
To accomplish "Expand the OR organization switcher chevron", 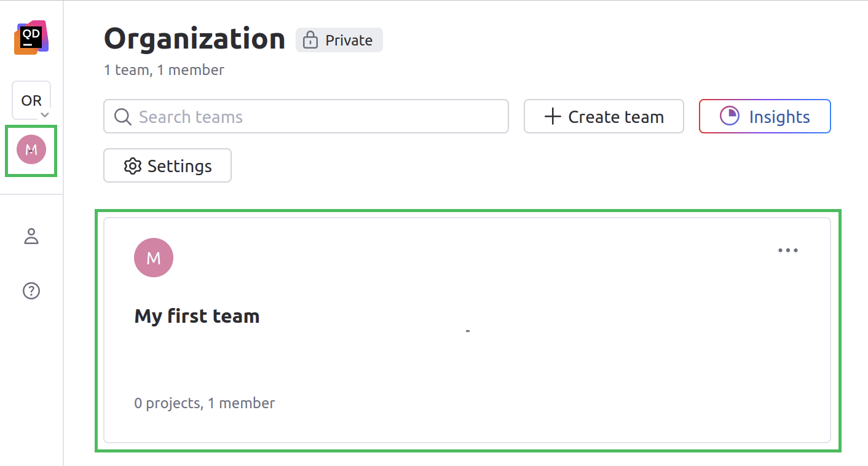I will click(44, 114).
